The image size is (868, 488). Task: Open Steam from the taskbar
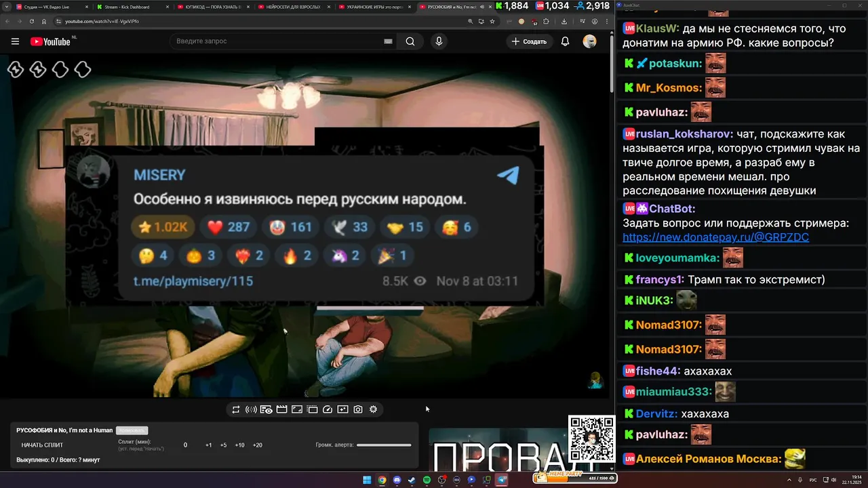coord(412,480)
